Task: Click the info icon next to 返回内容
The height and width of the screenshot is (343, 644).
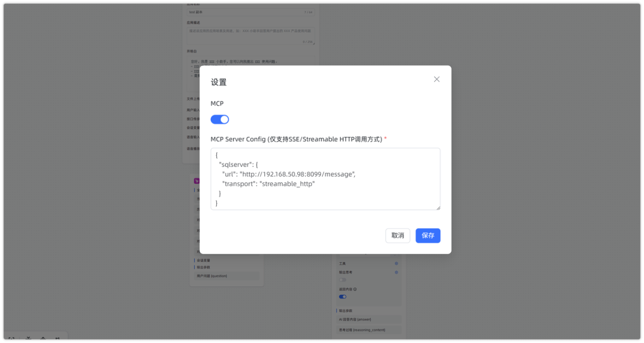Action: (354, 289)
